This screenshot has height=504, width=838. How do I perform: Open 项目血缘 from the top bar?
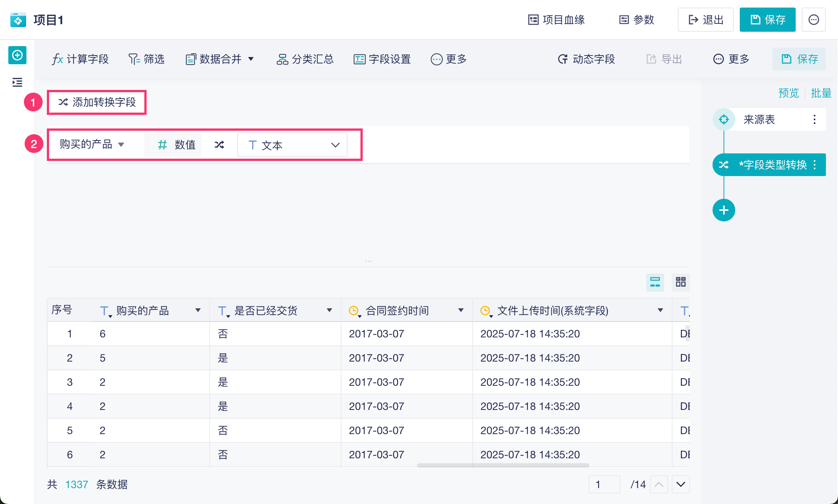pos(556,20)
